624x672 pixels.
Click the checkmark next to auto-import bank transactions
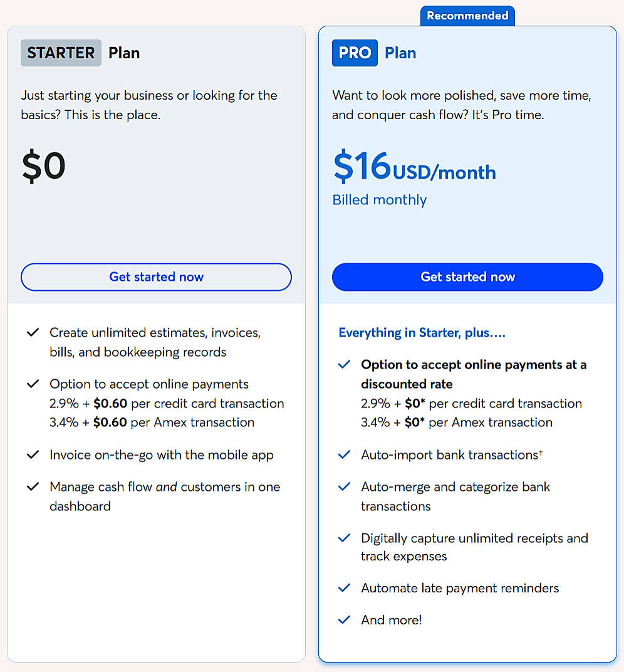344,454
